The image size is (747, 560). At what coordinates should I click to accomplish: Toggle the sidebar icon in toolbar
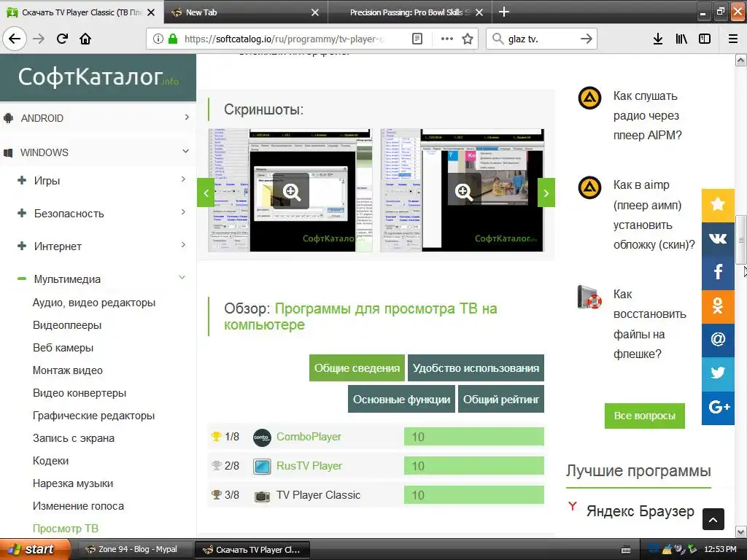(705, 39)
